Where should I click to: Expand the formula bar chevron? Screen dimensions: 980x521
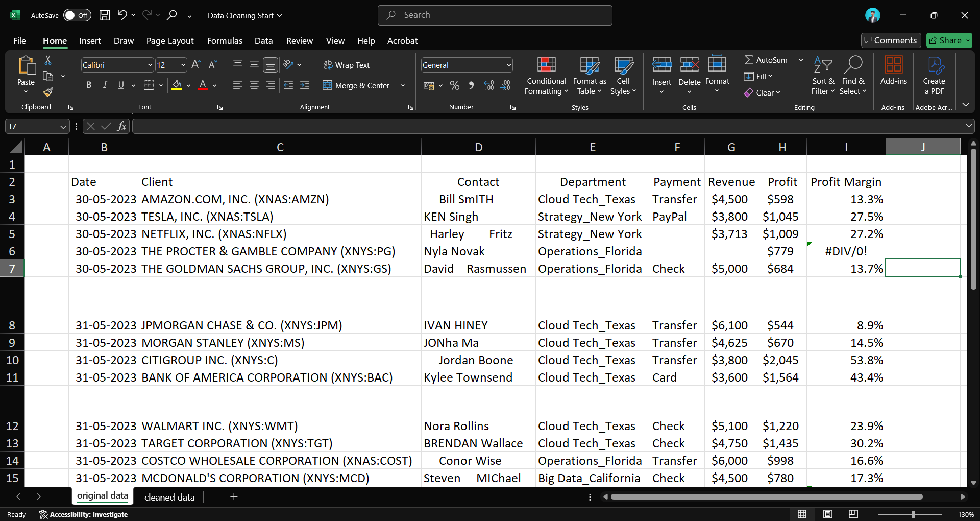(969, 126)
